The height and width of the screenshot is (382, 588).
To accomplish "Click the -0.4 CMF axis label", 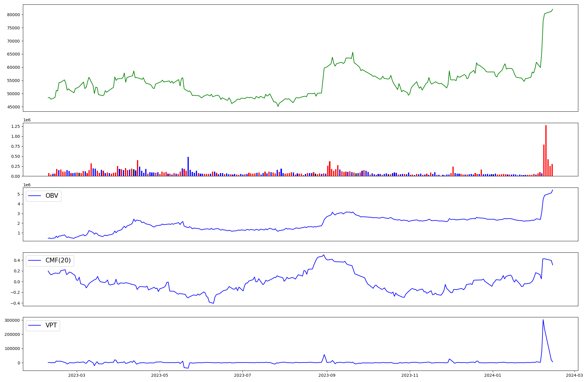I will pos(16,303).
